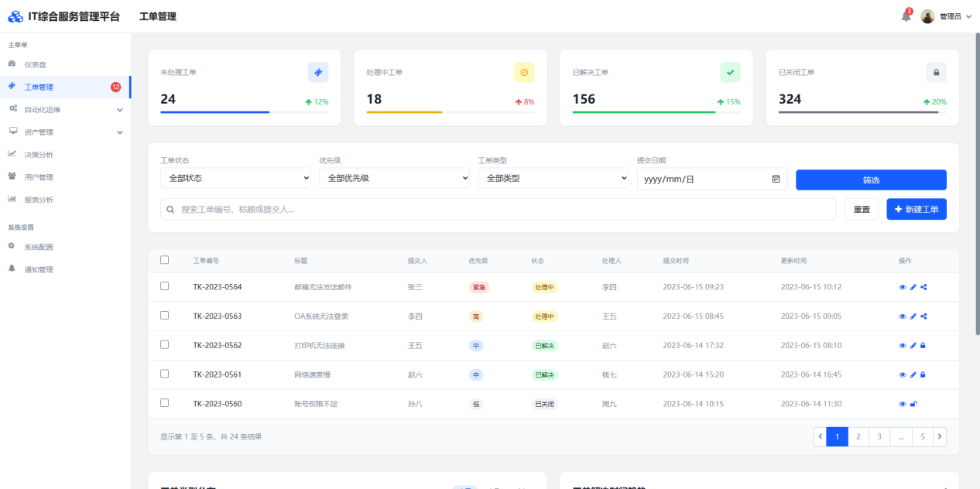
Task: Edit ticket TK-2023-0563 using pencil icon
Action: pyautogui.click(x=913, y=316)
